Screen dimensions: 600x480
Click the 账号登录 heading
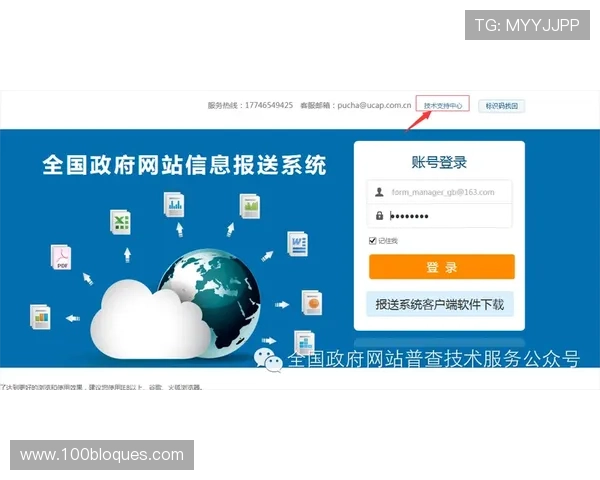[439, 162]
